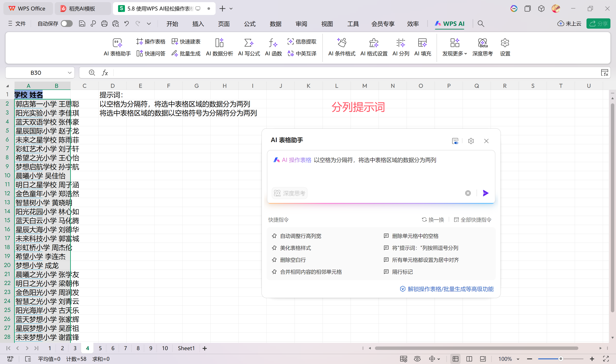This screenshot has height=364, width=616.
Task: Send the AI prompt with arrow button
Action: pyautogui.click(x=485, y=193)
